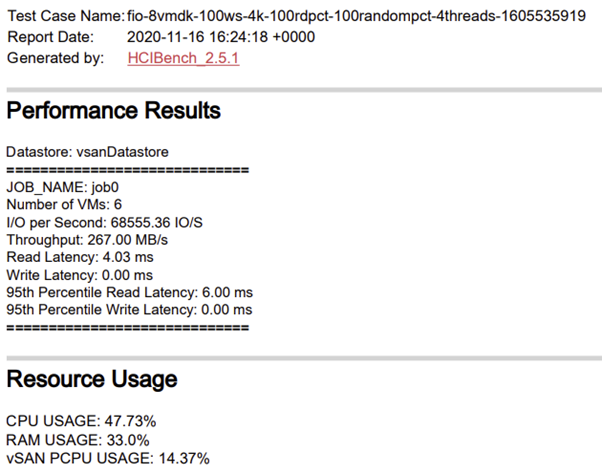The height and width of the screenshot is (474, 602).
Task: Click the Read Latency: 4.03 ms line
Action: coord(79,257)
